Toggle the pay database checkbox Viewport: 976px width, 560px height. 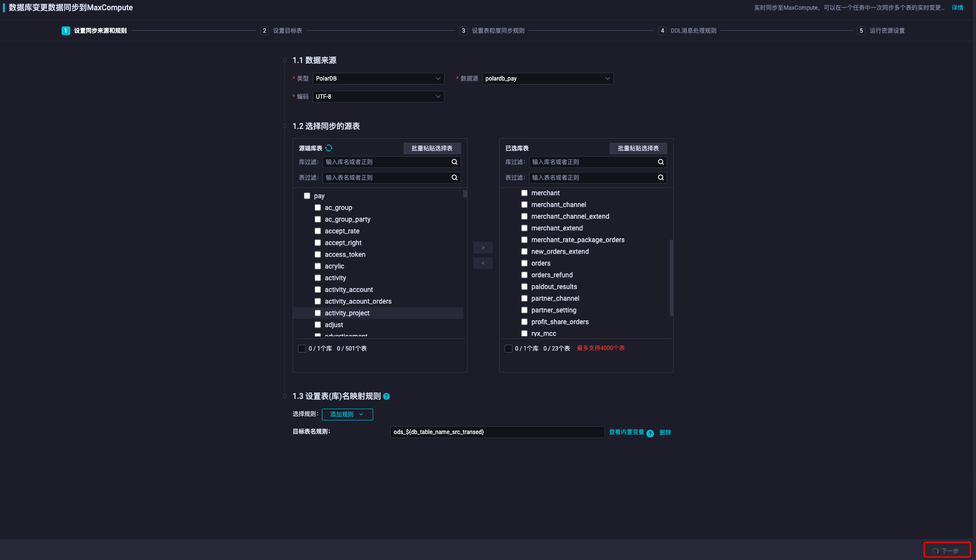point(307,196)
